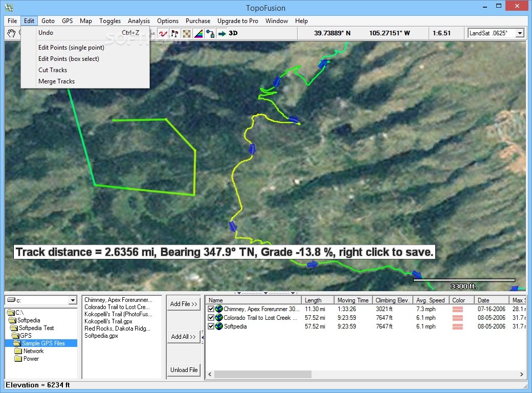This screenshot has width=532, height=393.
Task: Choose Edit Points (single point)
Action: tap(85, 48)
